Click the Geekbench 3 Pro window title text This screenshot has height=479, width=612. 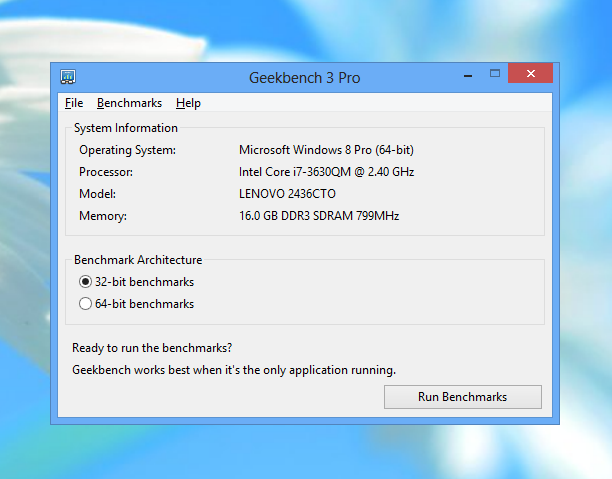click(x=304, y=77)
